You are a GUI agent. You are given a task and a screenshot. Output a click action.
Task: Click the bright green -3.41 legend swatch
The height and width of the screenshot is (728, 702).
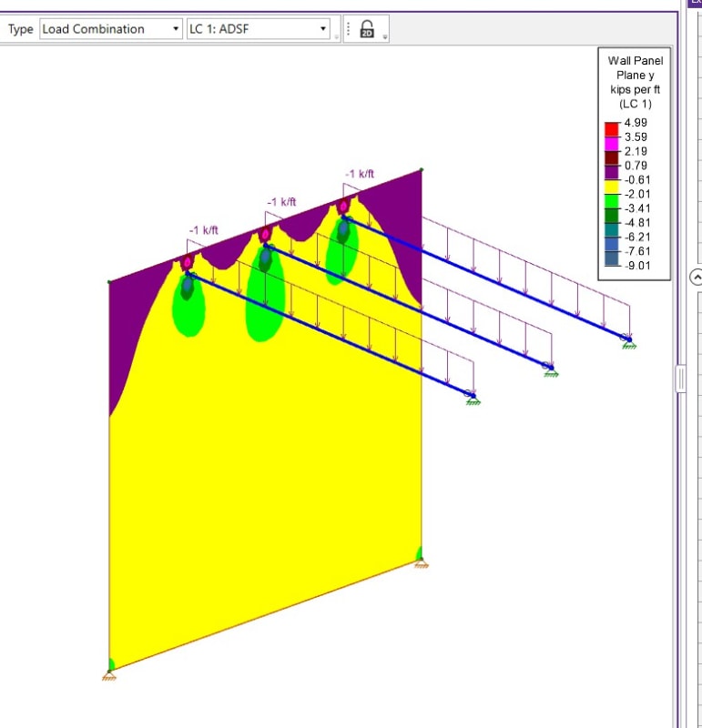[611, 201]
